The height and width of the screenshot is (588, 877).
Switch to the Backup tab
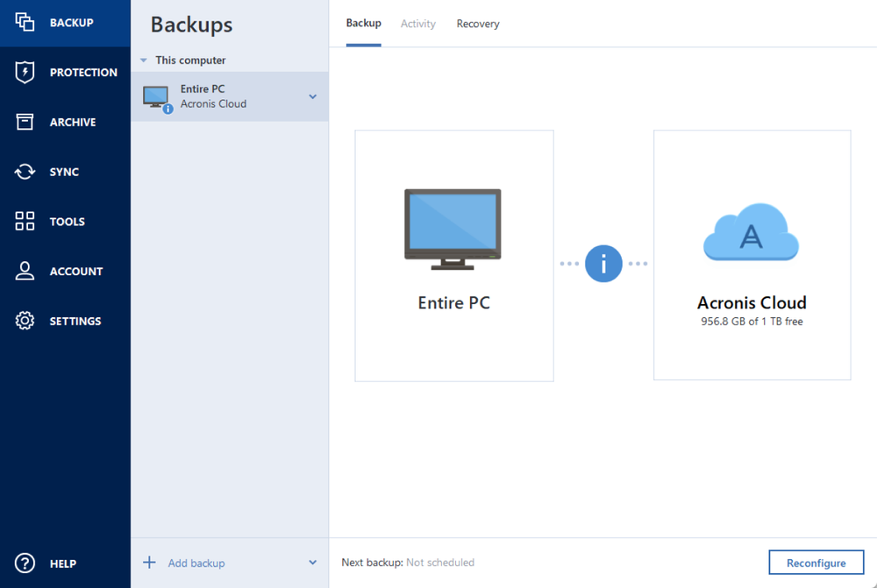click(x=364, y=24)
